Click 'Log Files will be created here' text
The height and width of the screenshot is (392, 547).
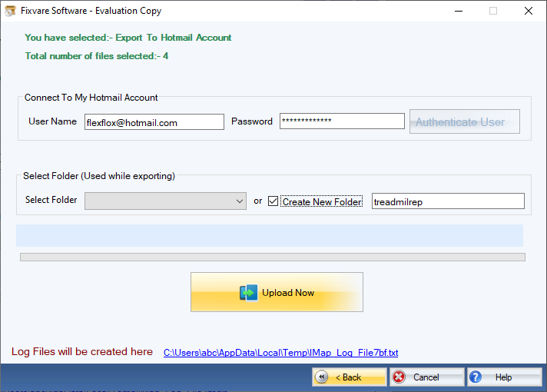coord(82,351)
